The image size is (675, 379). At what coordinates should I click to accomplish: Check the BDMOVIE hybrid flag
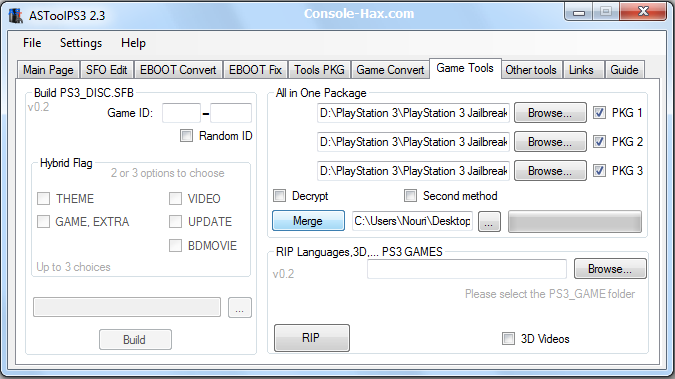[x=175, y=245]
